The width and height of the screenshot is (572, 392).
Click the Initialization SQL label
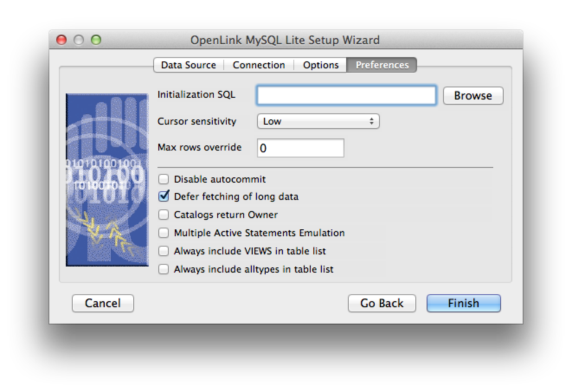pos(196,94)
